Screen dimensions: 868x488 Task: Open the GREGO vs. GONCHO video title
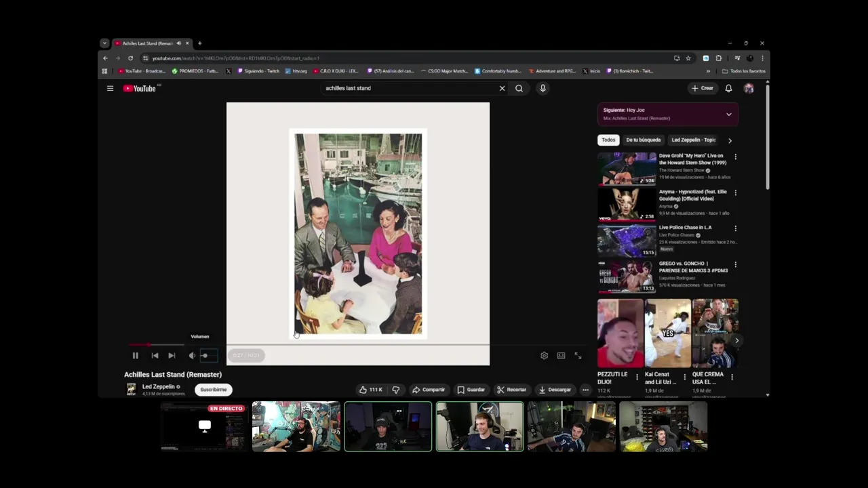pos(693,267)
